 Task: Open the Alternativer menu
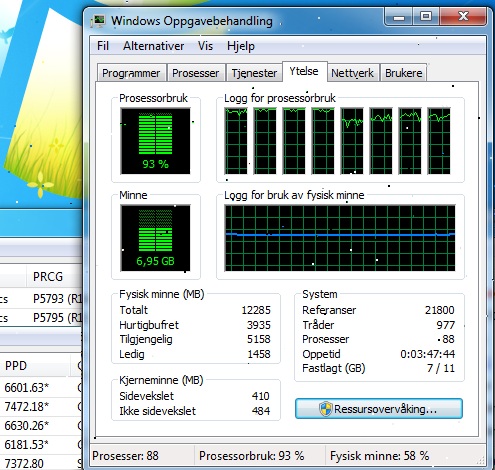coord(153,46)
